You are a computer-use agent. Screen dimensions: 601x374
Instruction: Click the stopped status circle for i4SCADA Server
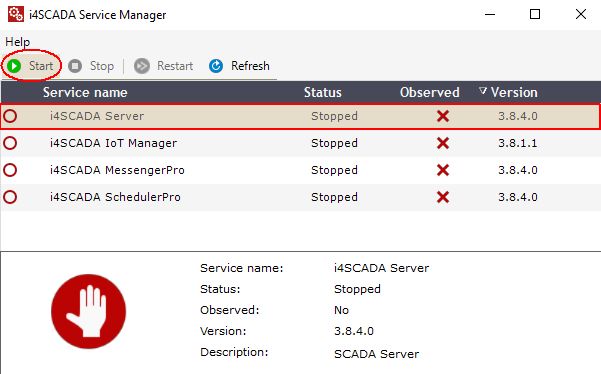point(10,116)
